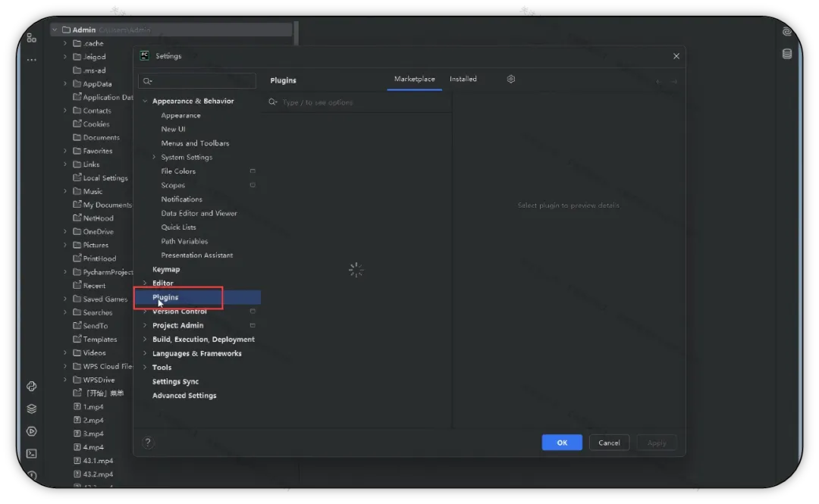Screen dimensions: 819x504
Task: Expand Build, Execution, Deployment section
Action: coord(145,340)
